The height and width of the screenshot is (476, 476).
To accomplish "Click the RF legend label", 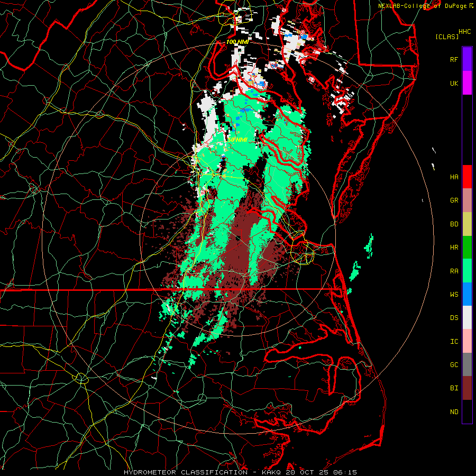I will (454, 59).
